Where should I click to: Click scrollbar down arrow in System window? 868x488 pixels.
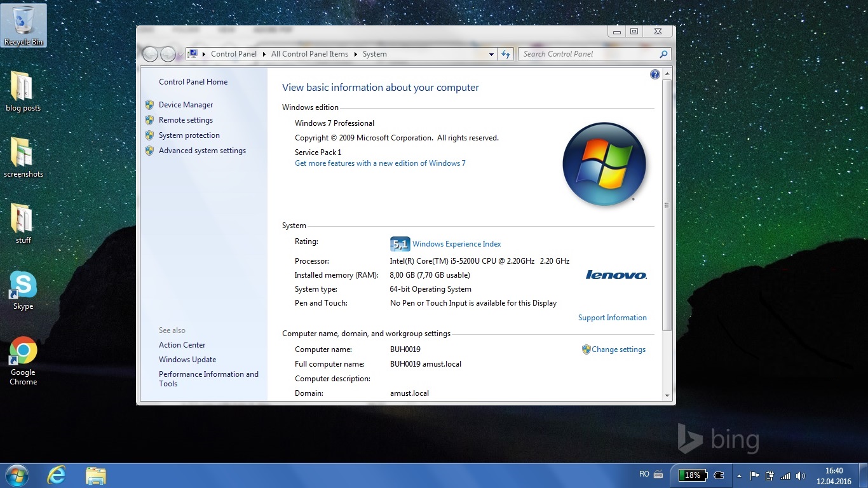(667, 395)
